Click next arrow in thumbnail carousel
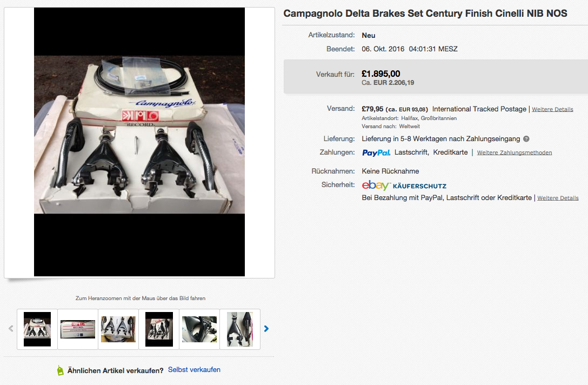588x385 pixels. click(266, 328)
